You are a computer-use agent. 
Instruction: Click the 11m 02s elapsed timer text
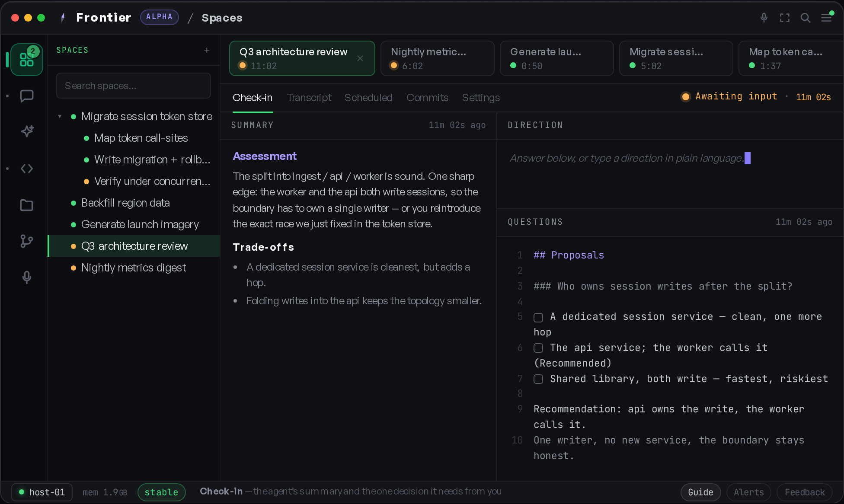[x=813, y=97]
